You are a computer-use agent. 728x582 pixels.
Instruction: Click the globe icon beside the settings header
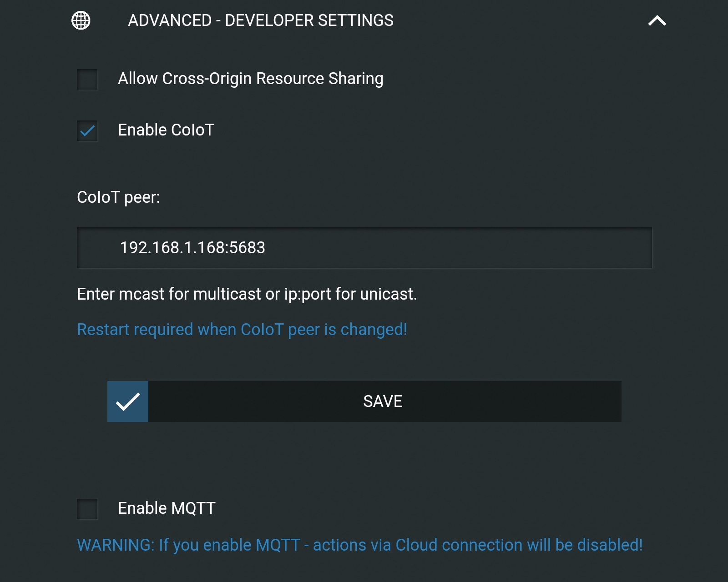coord(81,20)
